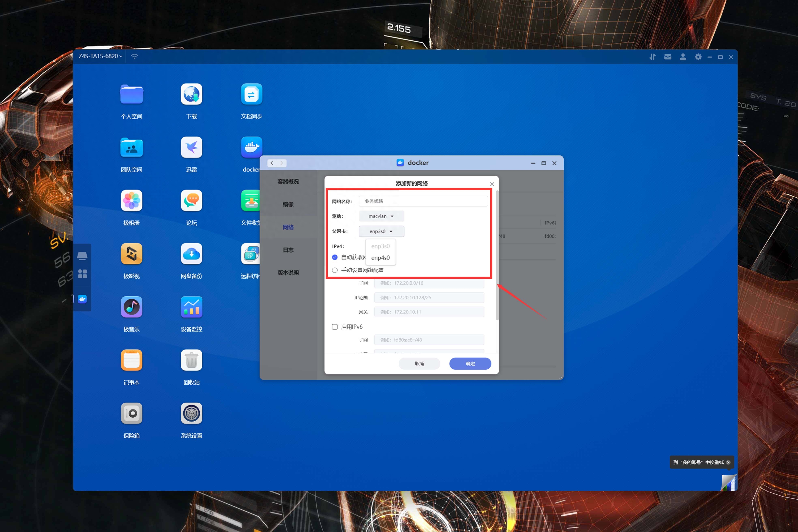Screen dimensions: 798x532
Task: Switch to the 镜像 docker tab
Action: (288, 204)
